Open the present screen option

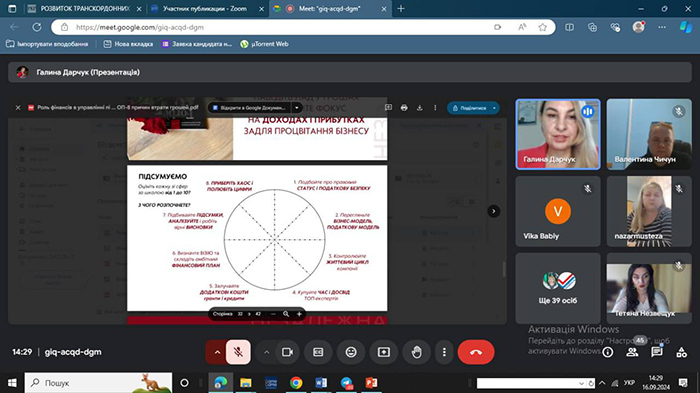point(383,352)
